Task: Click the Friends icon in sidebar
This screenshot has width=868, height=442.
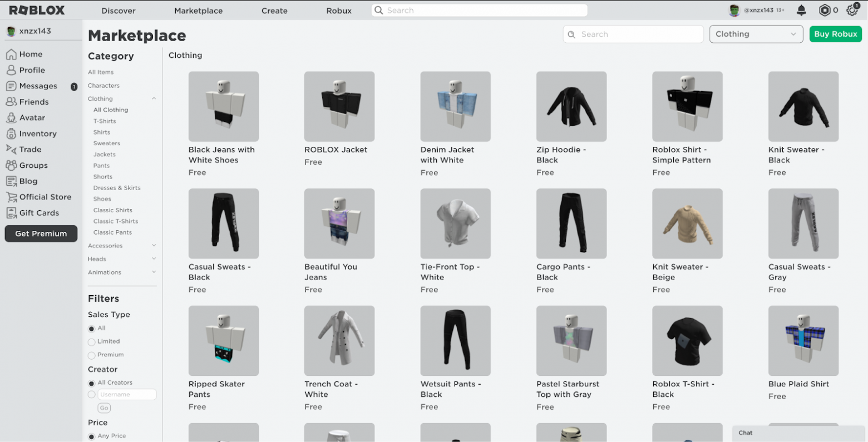Action: pos(11,102)
